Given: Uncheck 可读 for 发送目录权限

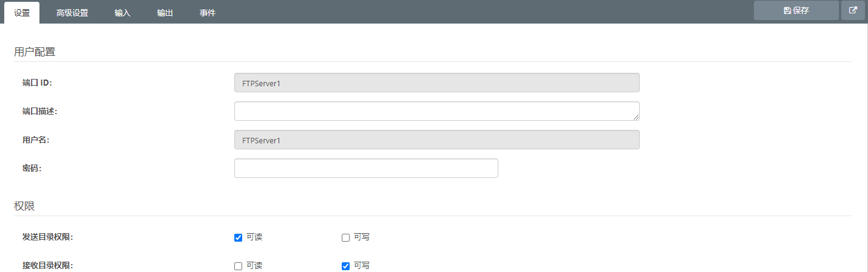Looking at the screenshot, I should click(239, 237).
